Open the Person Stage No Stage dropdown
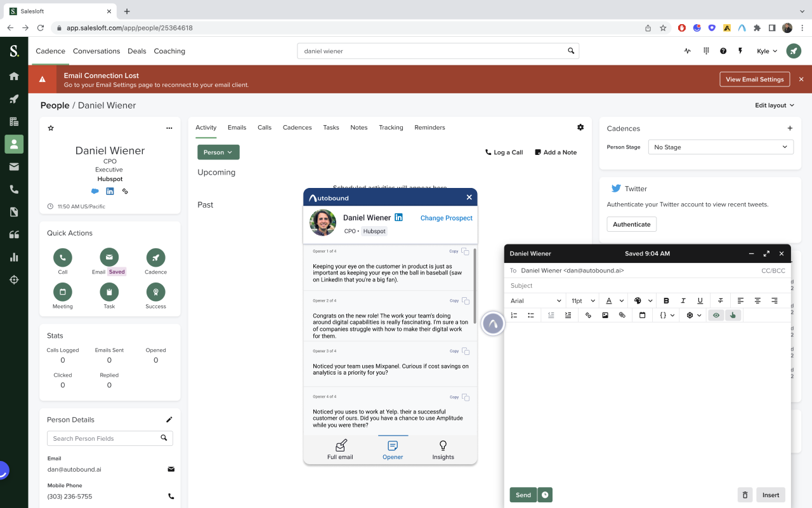 tap(721, 147)
